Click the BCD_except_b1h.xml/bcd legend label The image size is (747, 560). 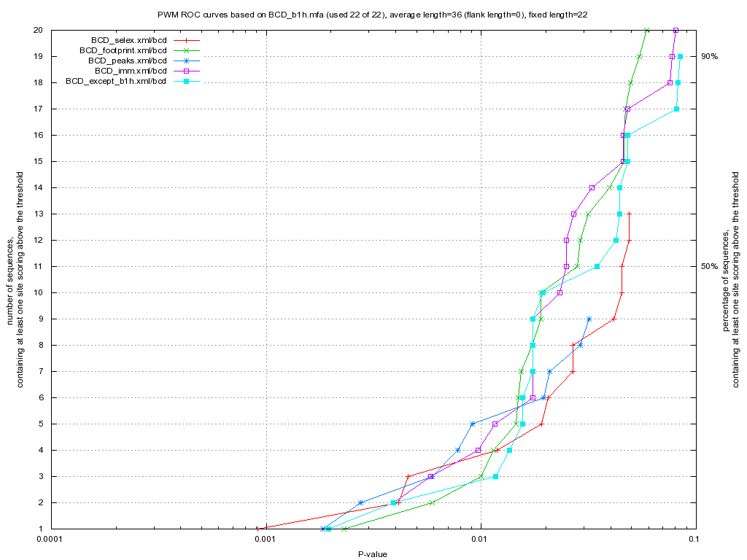(x=116, y=81)
